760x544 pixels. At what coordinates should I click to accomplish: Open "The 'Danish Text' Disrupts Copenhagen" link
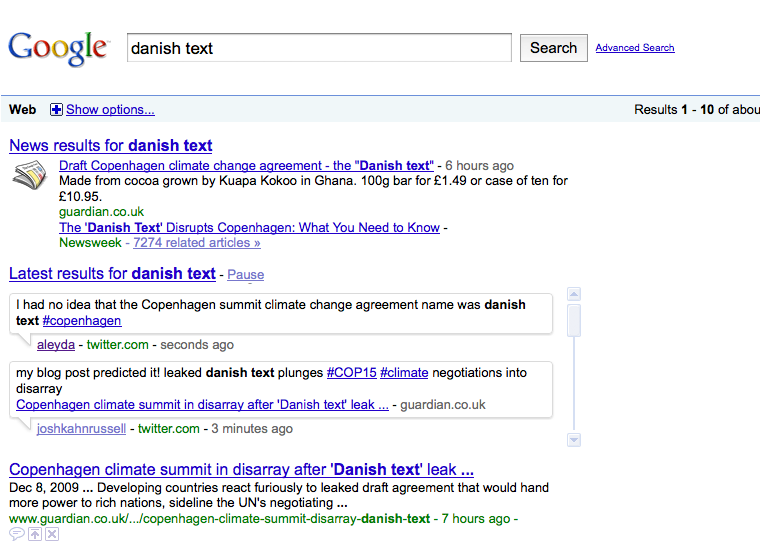point(249,227)
